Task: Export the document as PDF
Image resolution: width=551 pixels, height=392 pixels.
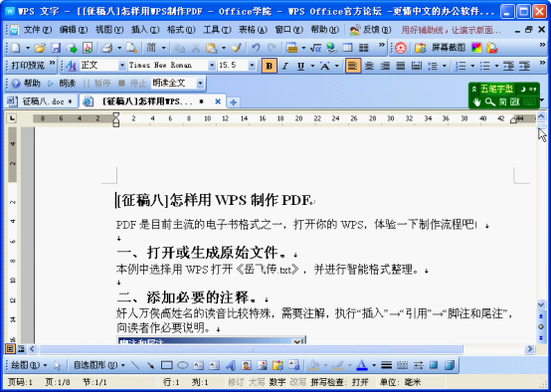Action: pyautogui.click(x=88, y=48)
